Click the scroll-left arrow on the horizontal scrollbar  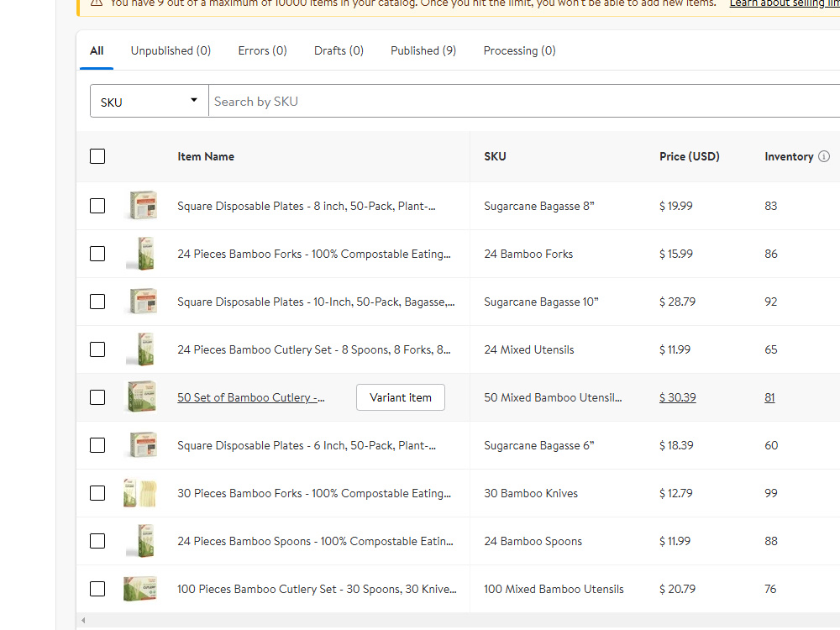(83, 621)
